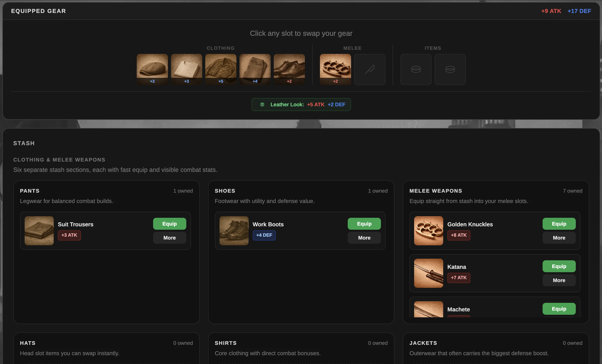Click the Work Boots thumbnail
The image size is (602, 364).
(x=234, y=231)
